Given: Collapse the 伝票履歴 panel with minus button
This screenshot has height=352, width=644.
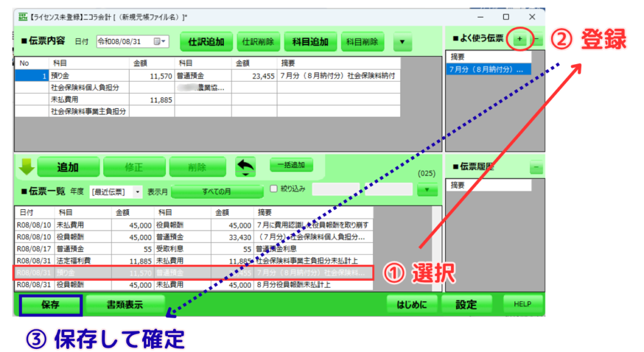Looking at the screenshot, I should pos(536,167).
